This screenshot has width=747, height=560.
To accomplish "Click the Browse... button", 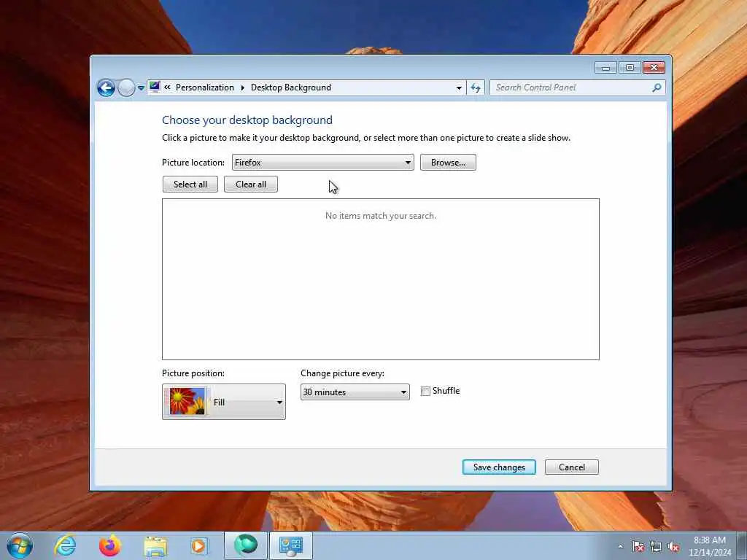I will click(448, 163).
